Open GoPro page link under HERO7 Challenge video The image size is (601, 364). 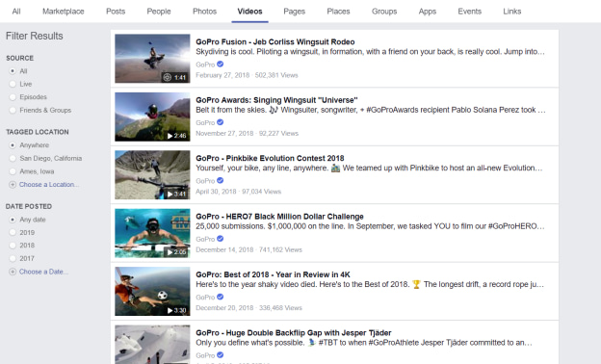point(205,239)
